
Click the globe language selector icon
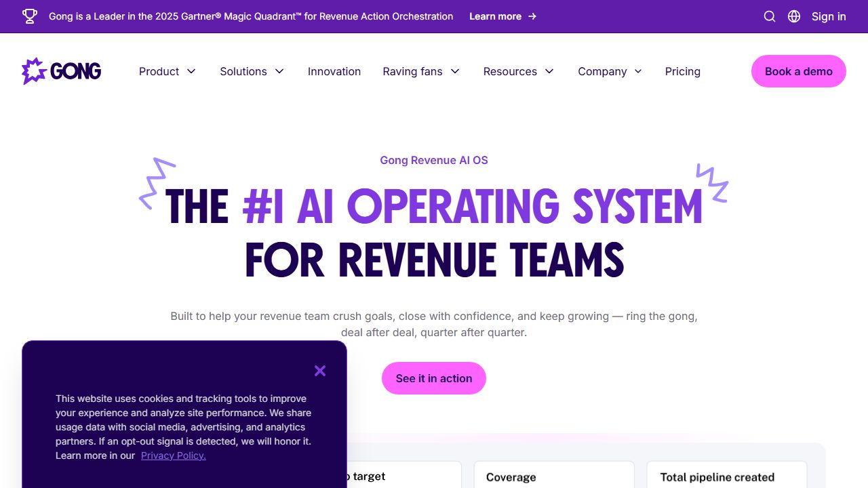[793, 16]
